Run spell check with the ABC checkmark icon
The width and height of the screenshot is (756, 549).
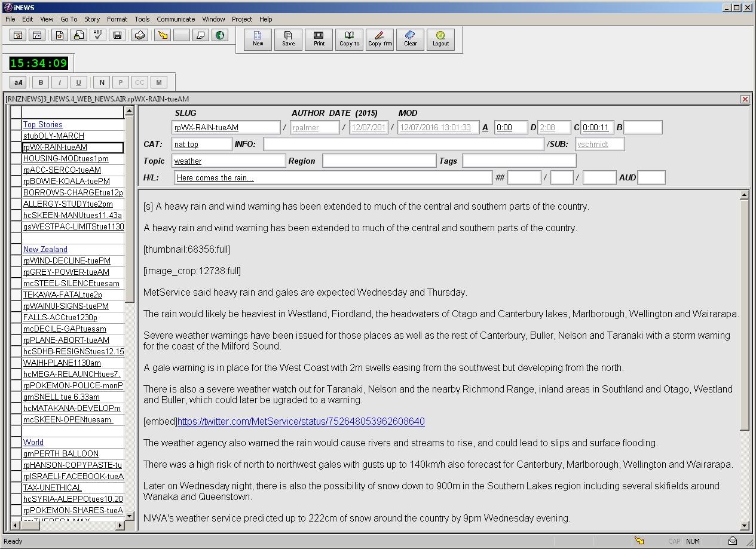coord(98,35)
